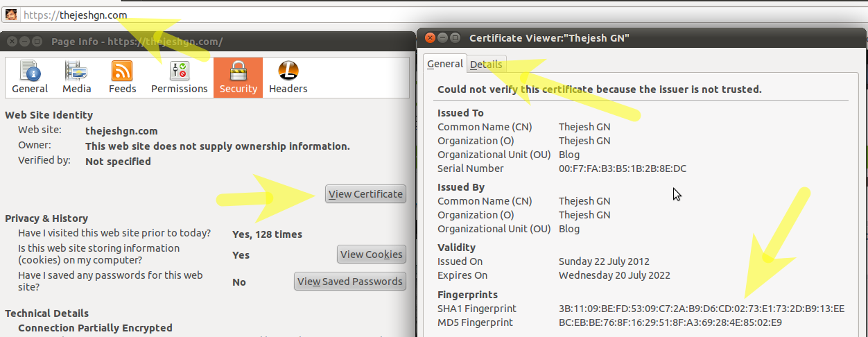The height and width of the screenshot is (337, 868).
Task: Select the SHA1 fingerprint value
Action: click(702, 309)
